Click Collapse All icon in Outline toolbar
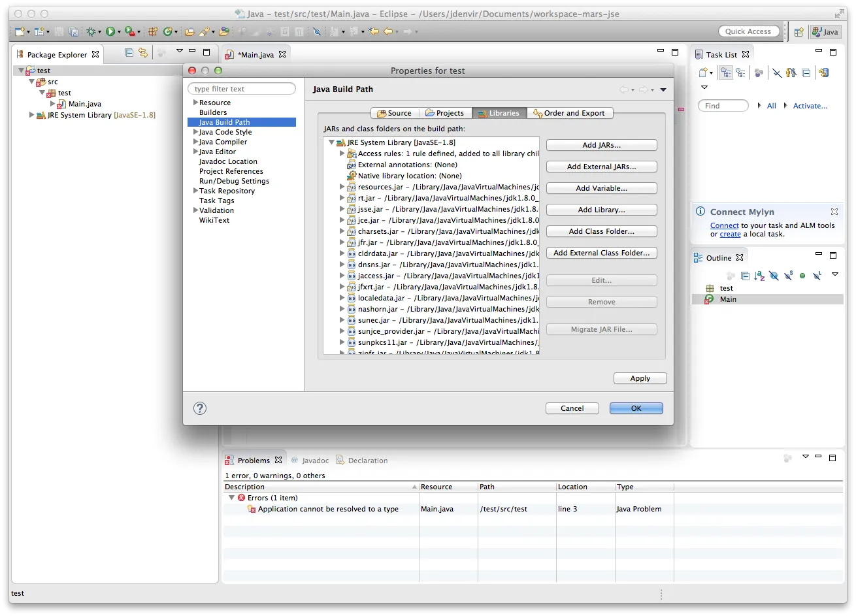 point(745,276)
